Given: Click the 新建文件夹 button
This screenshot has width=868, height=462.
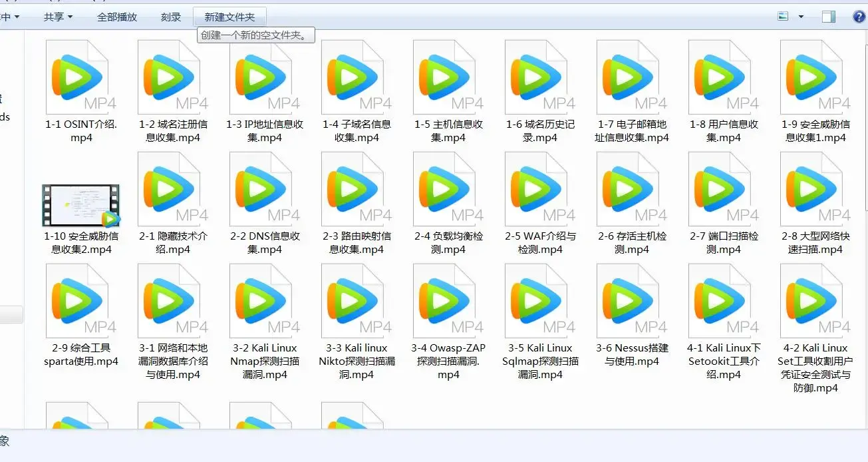Looking at the screenshot, I should point(229,17).
